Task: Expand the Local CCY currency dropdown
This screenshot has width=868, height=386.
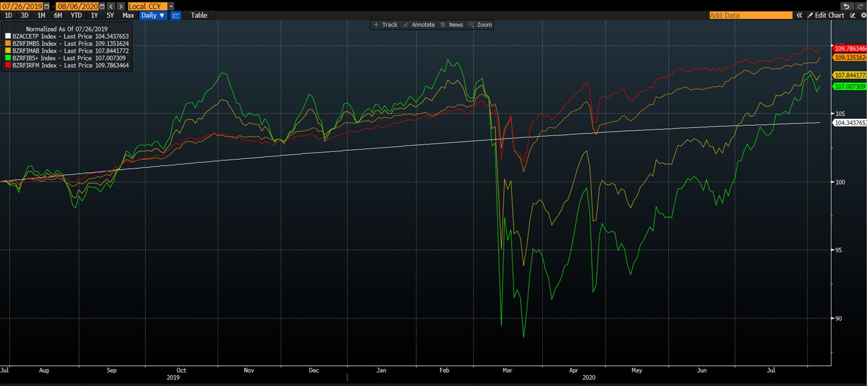Action: point(171,6)
